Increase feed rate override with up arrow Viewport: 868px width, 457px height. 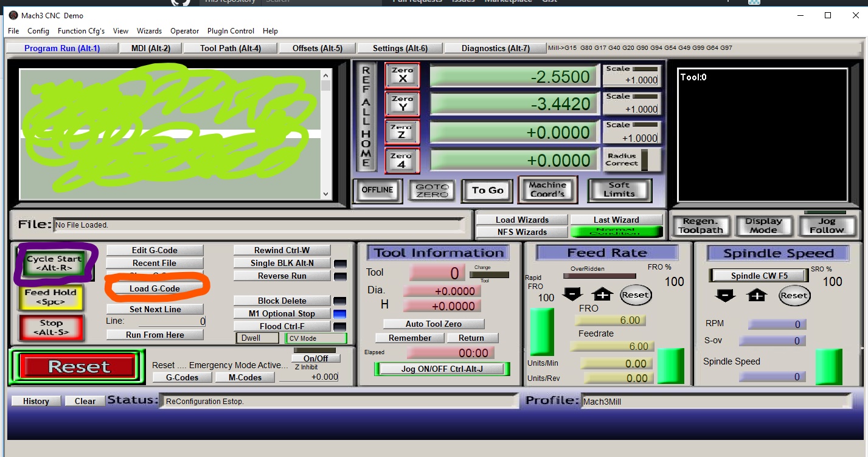[603, 295]
